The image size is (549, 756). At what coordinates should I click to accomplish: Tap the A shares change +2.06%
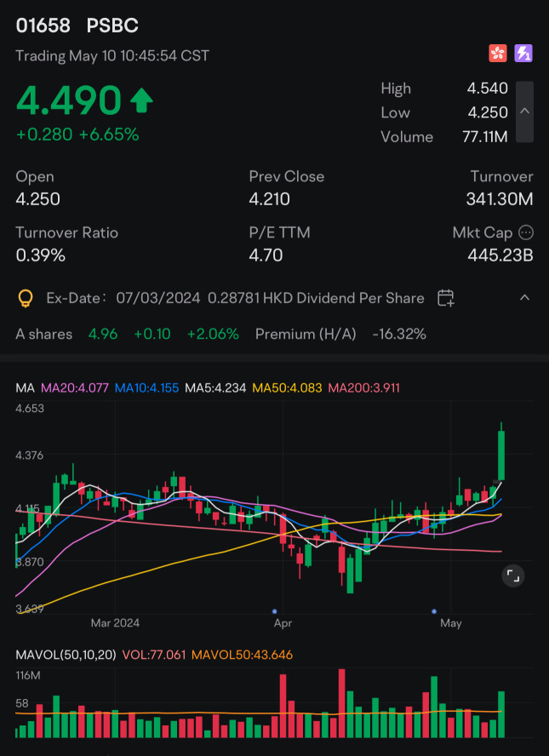tap(214, 334)
